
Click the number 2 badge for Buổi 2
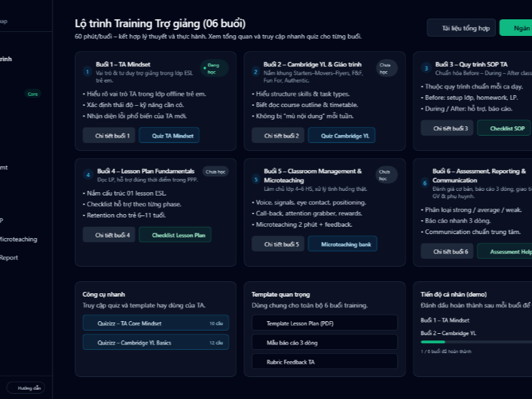(x=255, y=72)
